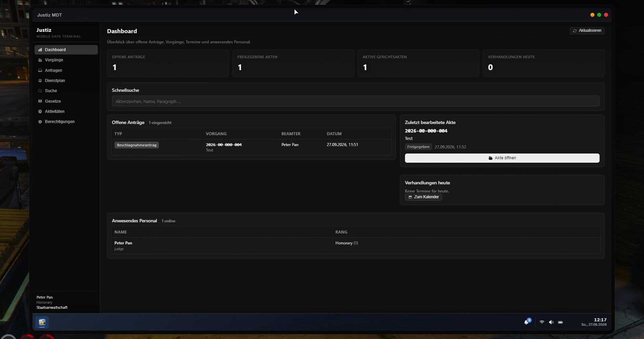The image size is (644, 339).
Task: Click the Verhandlungen Heute stat card
Action: click(x=544, y=63)
